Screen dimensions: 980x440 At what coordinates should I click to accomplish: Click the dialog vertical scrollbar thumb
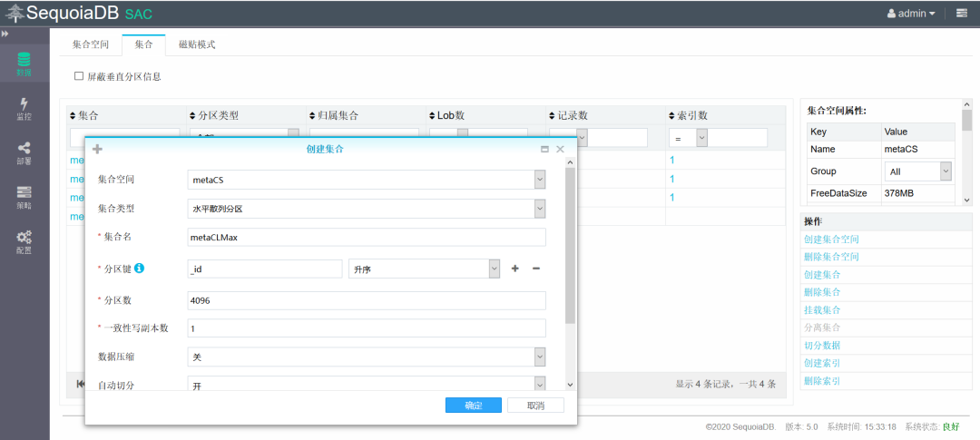569,246
